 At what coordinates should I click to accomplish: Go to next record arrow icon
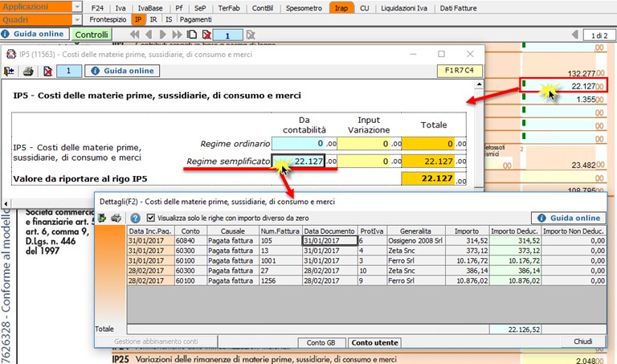pos(162,35)
